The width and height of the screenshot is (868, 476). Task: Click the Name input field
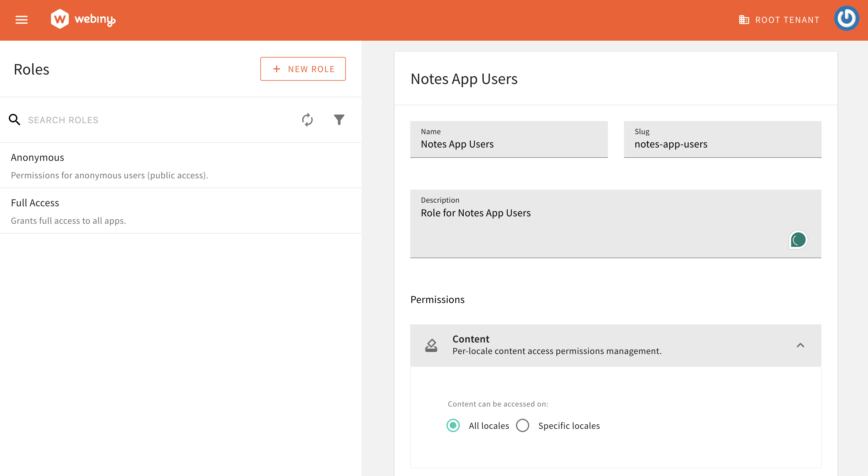coord(509,144)
